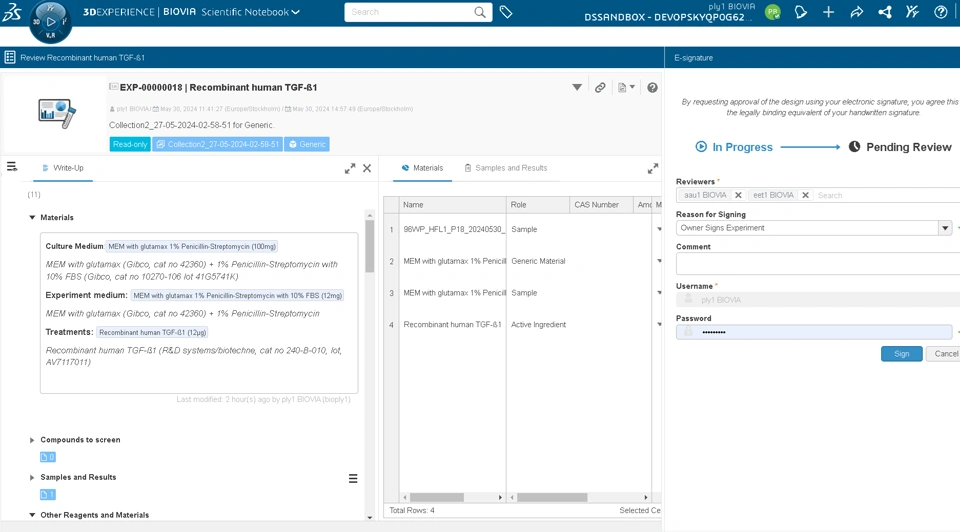Click the Generic tag
The height and width of the screenshot is (532, 960).
(307, 144)
